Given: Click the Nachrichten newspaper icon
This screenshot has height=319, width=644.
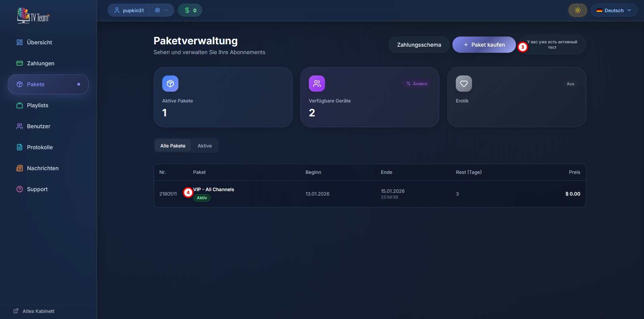Looking at the screenshot, I should point(20,168).
